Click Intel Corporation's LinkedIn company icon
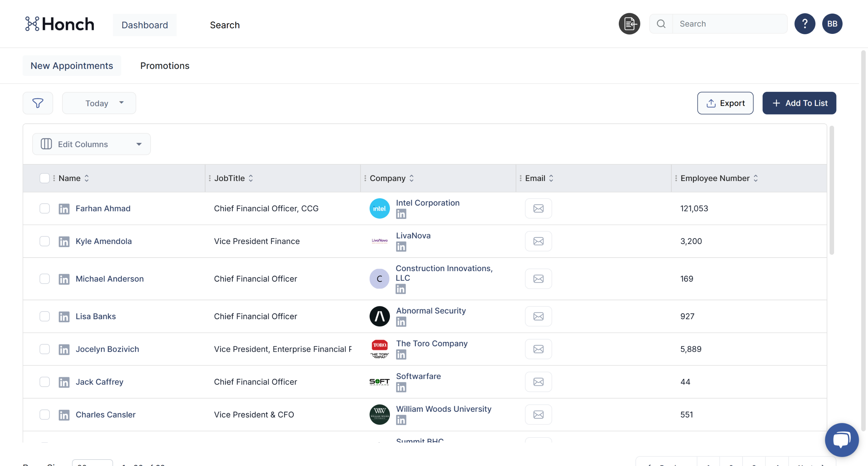 click(401, 214)
